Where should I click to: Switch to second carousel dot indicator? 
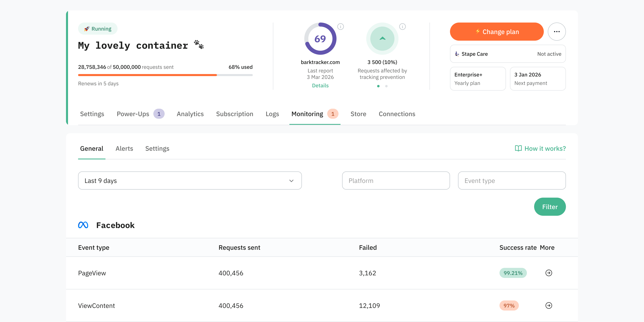[386, 86]
